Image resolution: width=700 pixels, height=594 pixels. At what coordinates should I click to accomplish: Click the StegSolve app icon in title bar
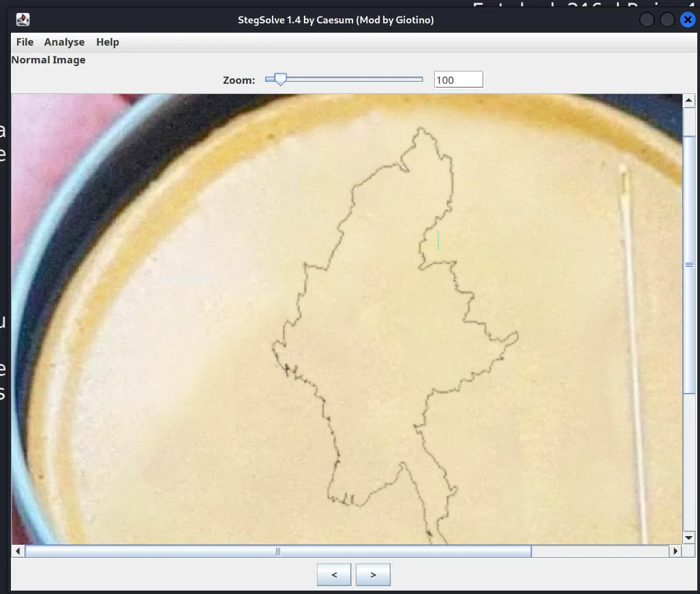tap(22, 20)
